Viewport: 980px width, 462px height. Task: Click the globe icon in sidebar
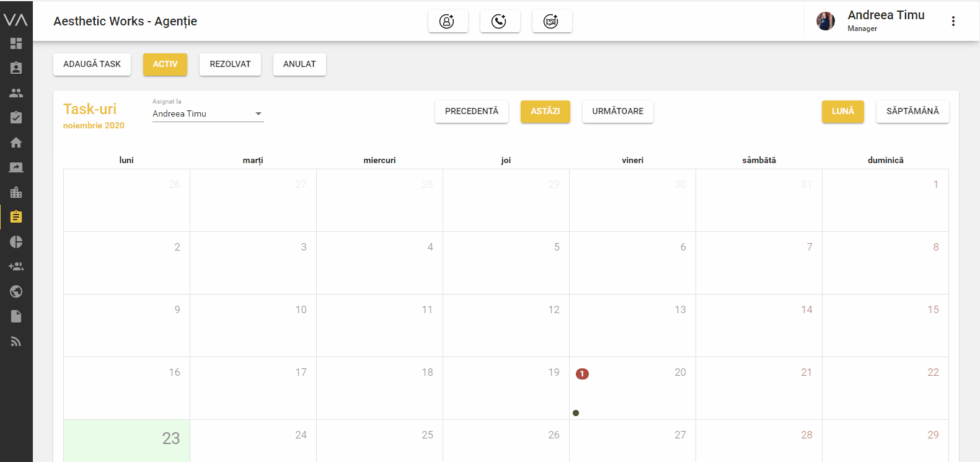pos(16,291)
